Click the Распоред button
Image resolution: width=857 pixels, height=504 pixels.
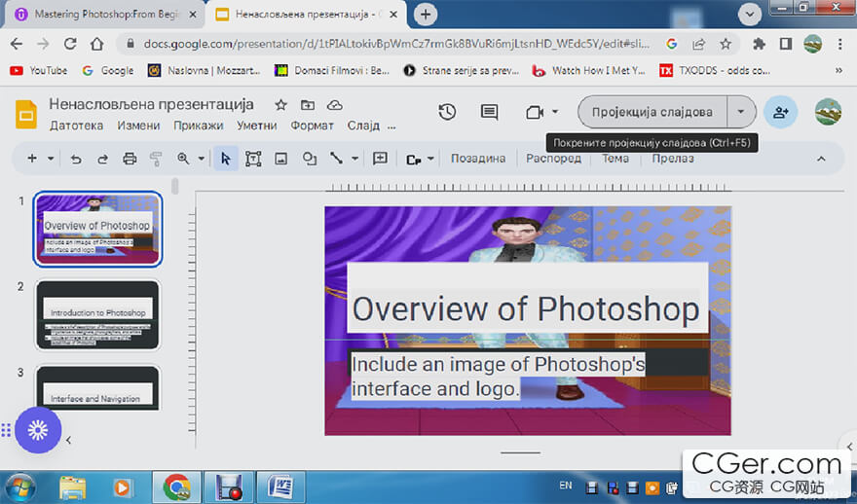554,159
